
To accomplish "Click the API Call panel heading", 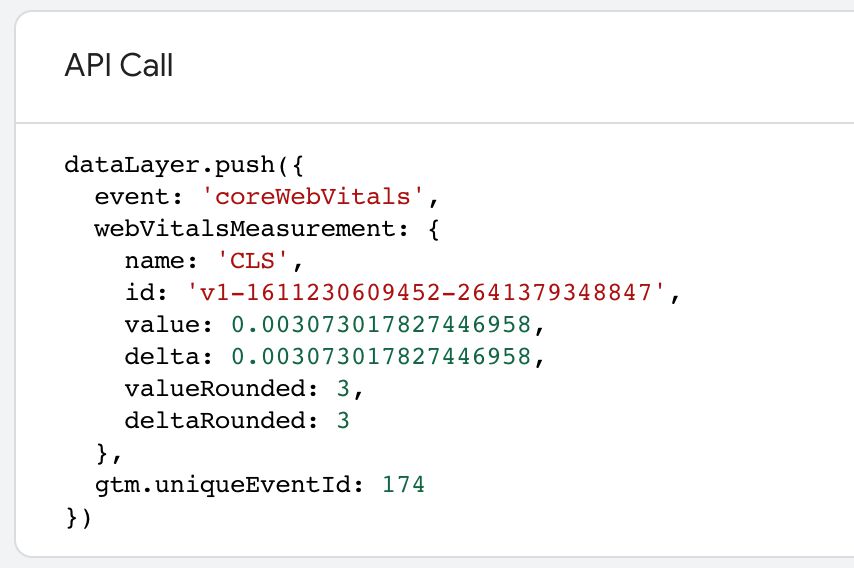I will pyautogui.click(x=119, y=65).
